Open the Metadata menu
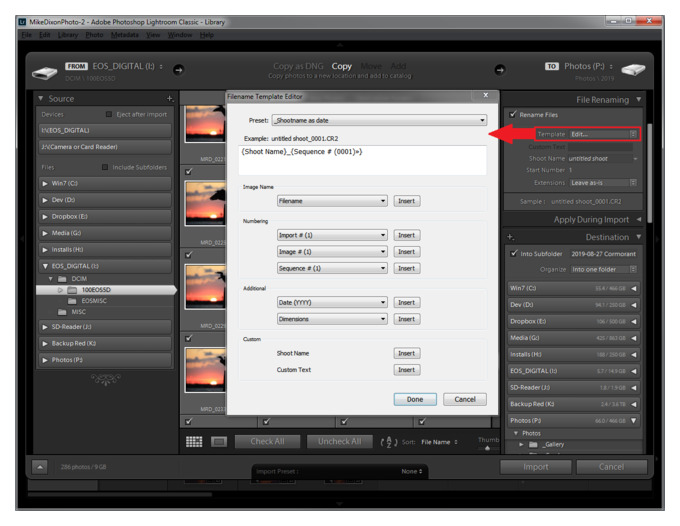 (x=122, y=35)
